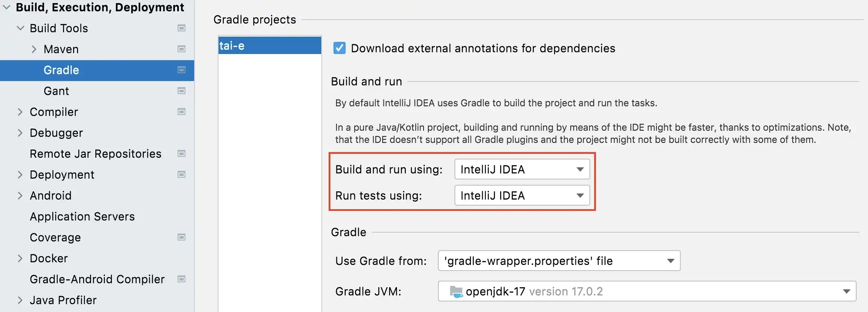Image resolution: width=868 pixels, height=312 pixels.
Task: Select Application Servers settings page
Action: click(82, 217)
